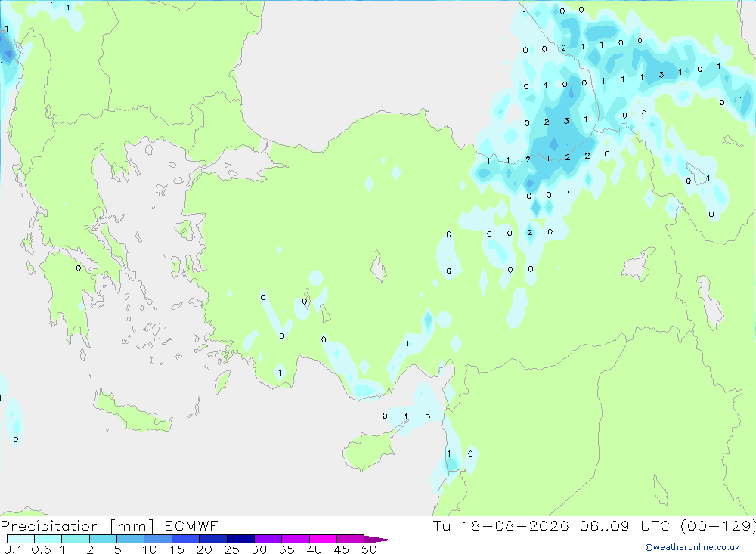Click the legend value '10'

pyautogui.click(x=150, y=549)
